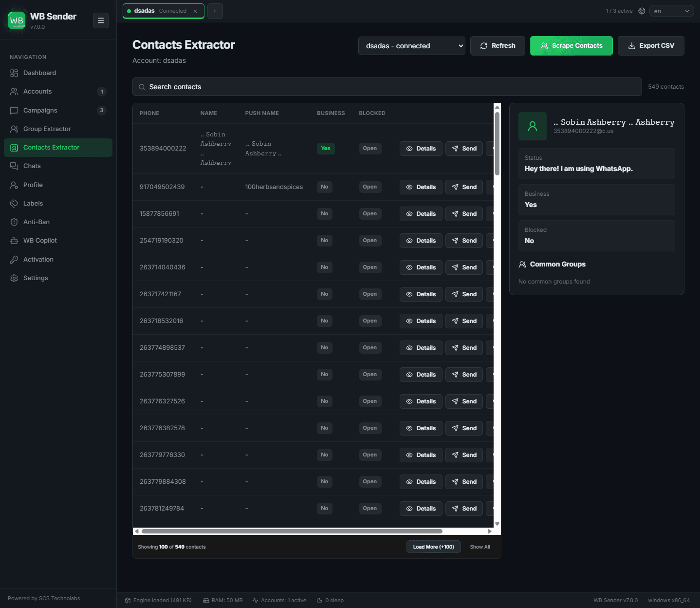This screenshot has height=608, width=700.
Task: Click the WB Sender logo icon
Action: 17,20
